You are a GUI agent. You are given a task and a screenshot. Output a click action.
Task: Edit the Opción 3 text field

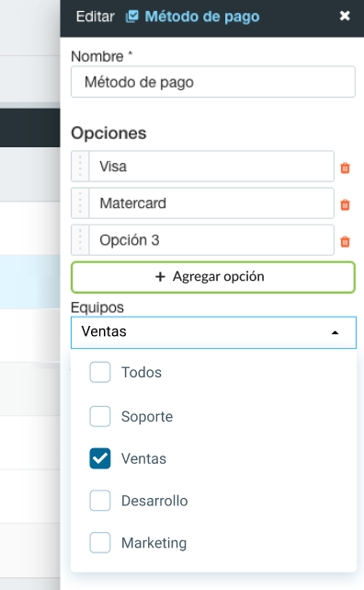[x=211, y=240]
